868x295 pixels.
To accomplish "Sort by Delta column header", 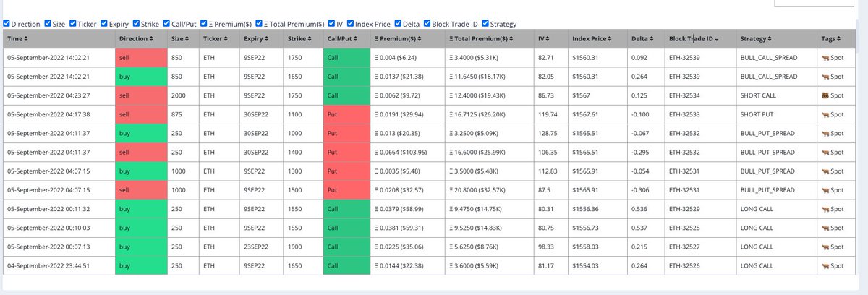I will point(644,38).
